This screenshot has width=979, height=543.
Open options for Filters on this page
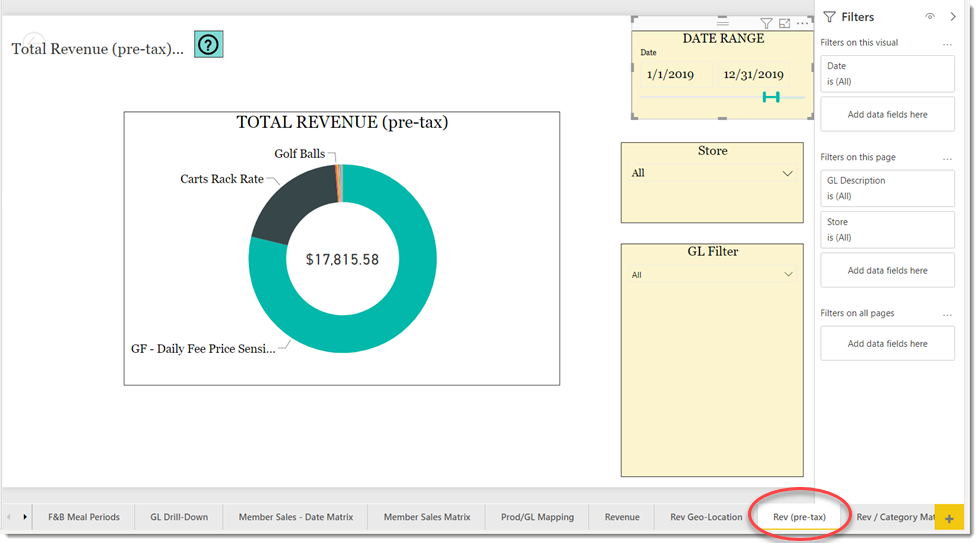(x=947, y=159)
